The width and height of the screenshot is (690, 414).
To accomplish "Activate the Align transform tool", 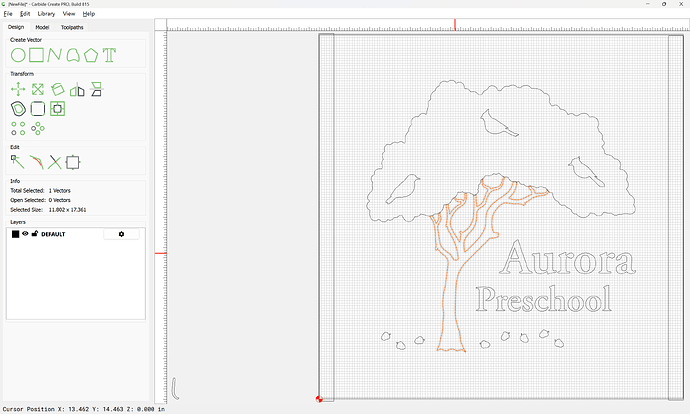I will click(x=96, y=89).
